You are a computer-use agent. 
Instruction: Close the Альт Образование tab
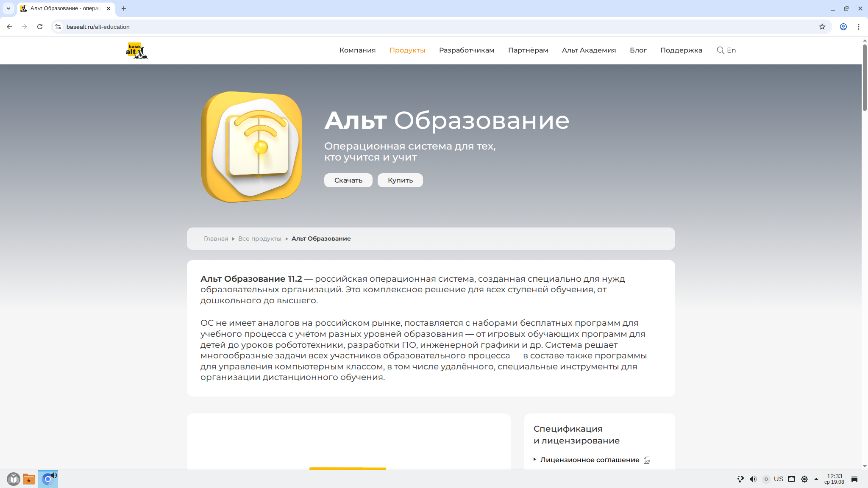(x=108, y=8)
